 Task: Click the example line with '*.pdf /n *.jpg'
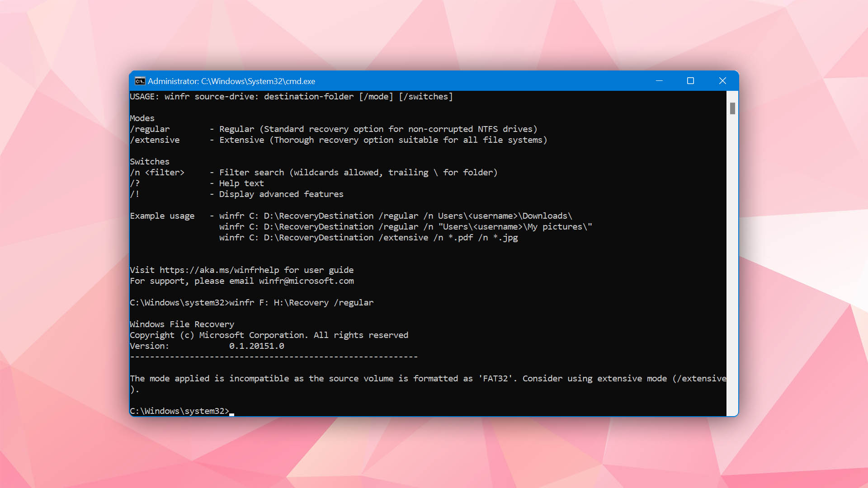[368, 238]
